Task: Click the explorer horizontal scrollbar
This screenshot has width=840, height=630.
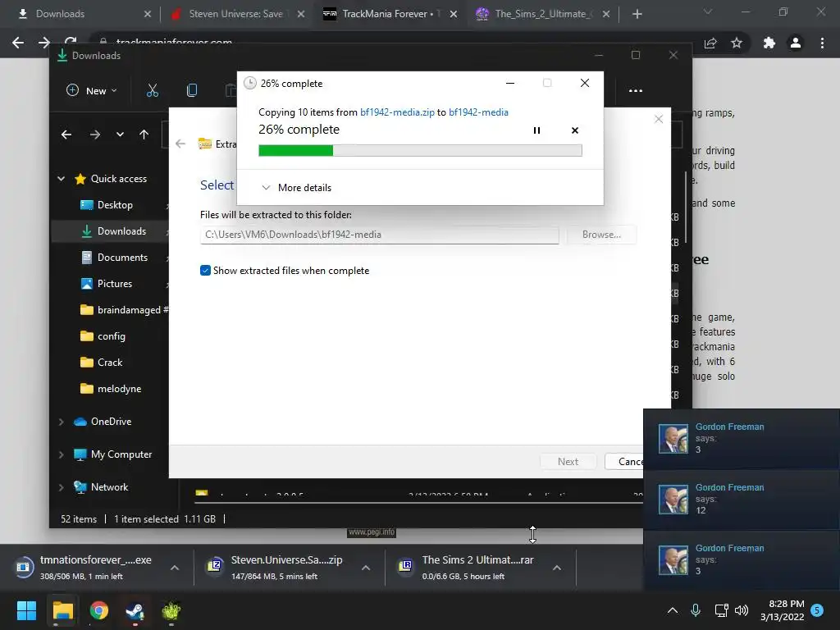Action: coord(418,503)
